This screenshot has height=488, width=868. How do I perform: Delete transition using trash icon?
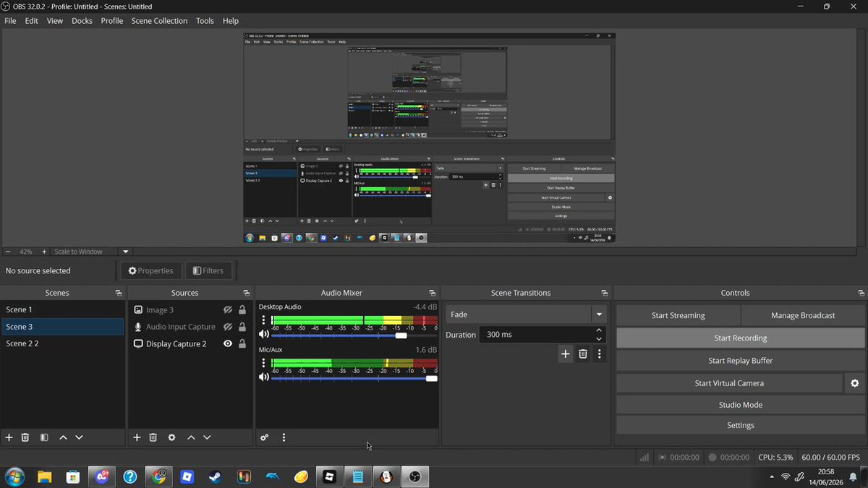coord(582,354)
